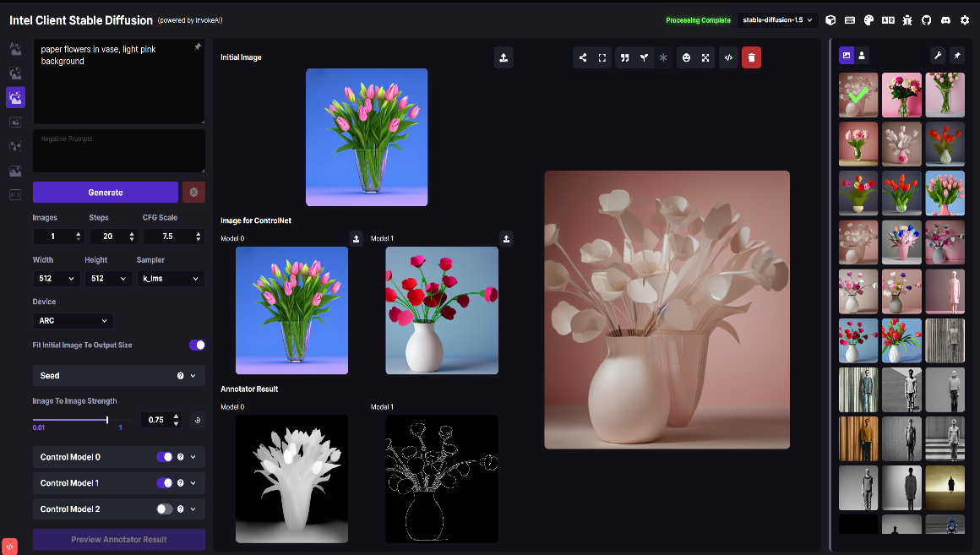Click the pin icon in prompt box
Screen dimensions: 980x555
(x=198, y=46)
